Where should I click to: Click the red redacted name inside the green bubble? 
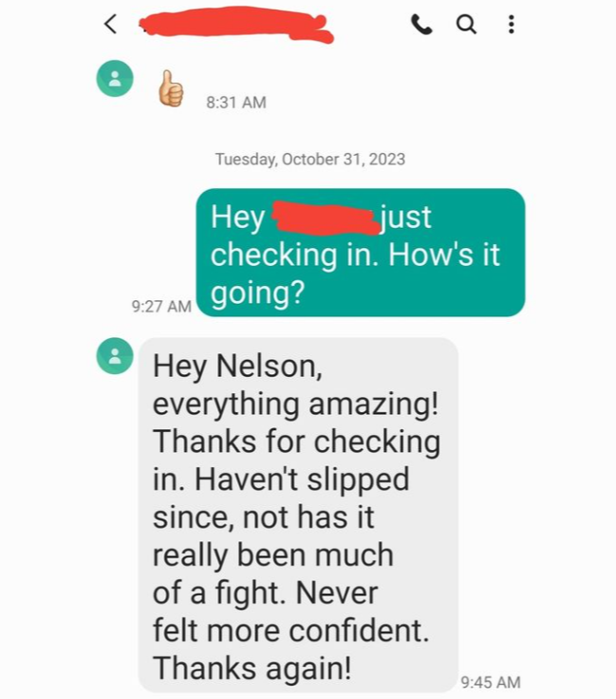pyautogui.click(x=327, y=218)
